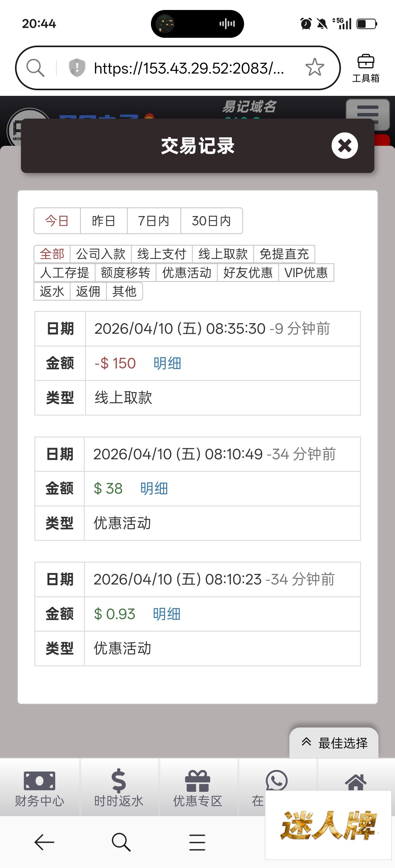Open 财务中心 from bottom bar

(x=39, y=787)
